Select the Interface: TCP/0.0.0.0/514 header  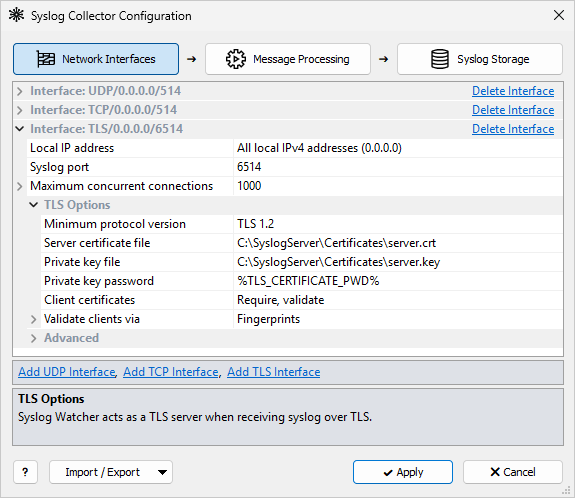pyautogui.click(x=103, y=110)
